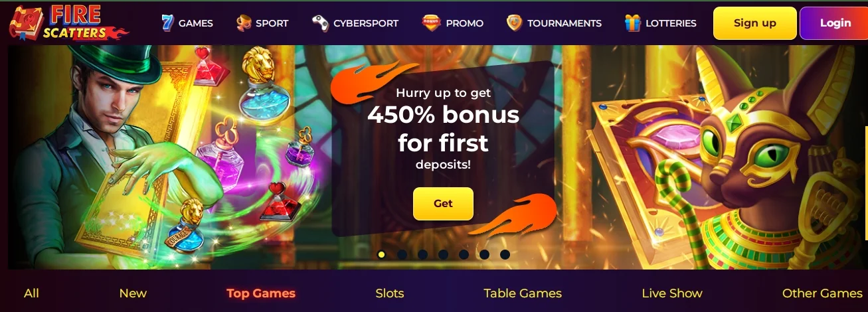
Task: Open the Live Show category
Action: (x=672, y=293)
